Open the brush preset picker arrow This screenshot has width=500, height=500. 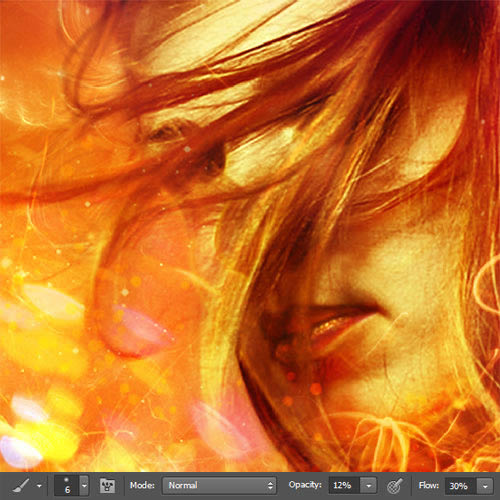pos(84,485)
